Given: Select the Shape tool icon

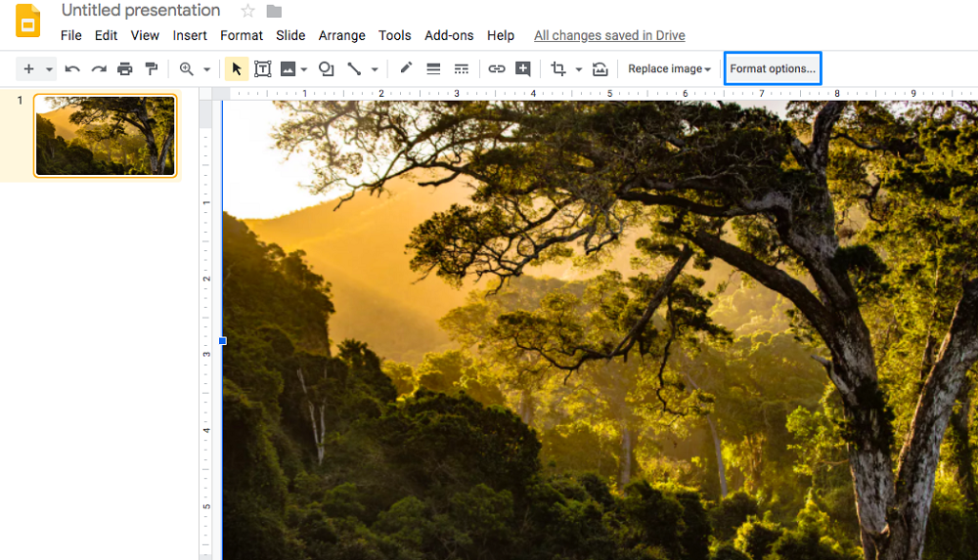Looking at the screenshot, I should [327, 69].
